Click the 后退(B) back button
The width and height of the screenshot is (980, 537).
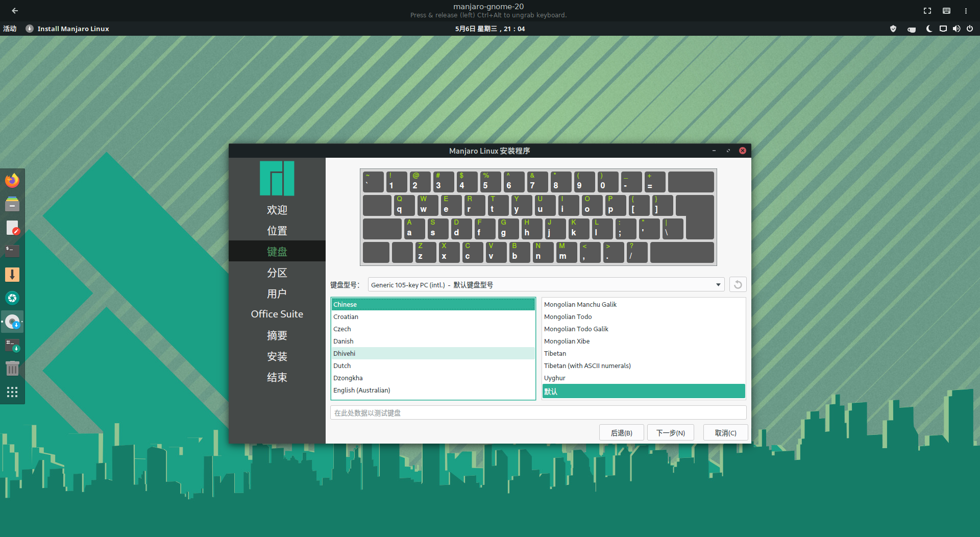pos(621,433)
